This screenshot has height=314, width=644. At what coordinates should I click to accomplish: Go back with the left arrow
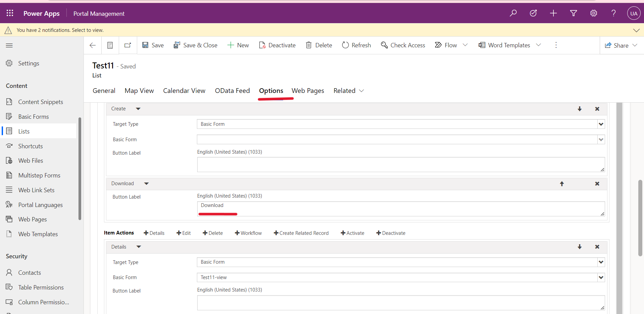93,45
